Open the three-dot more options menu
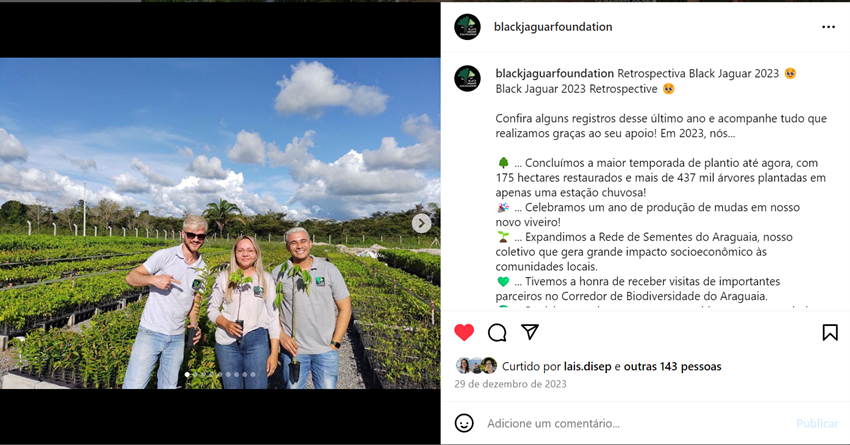 828,27
